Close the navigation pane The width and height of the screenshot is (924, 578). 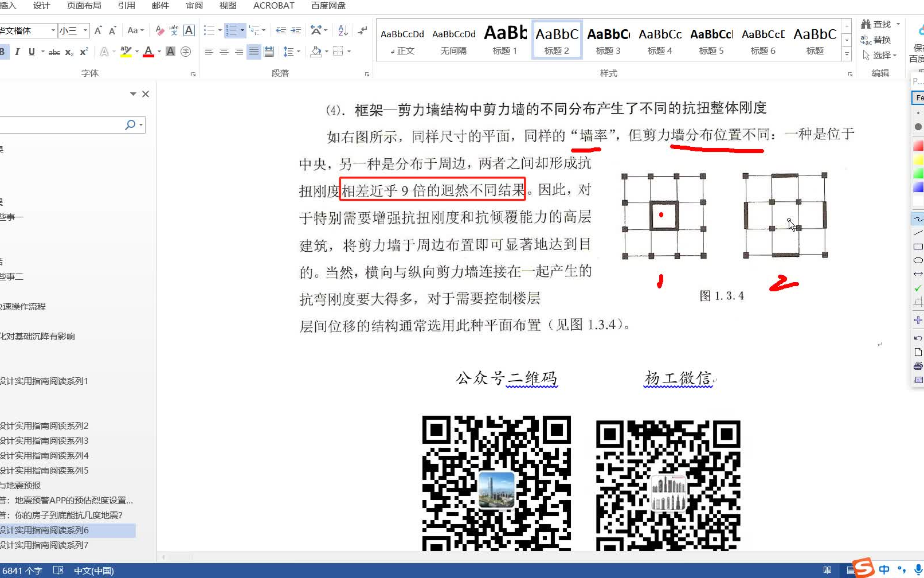pyautogui.click(x=146, y=94)
